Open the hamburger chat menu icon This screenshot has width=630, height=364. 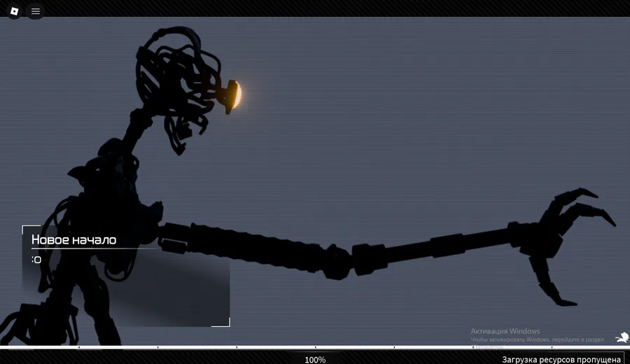36,11
